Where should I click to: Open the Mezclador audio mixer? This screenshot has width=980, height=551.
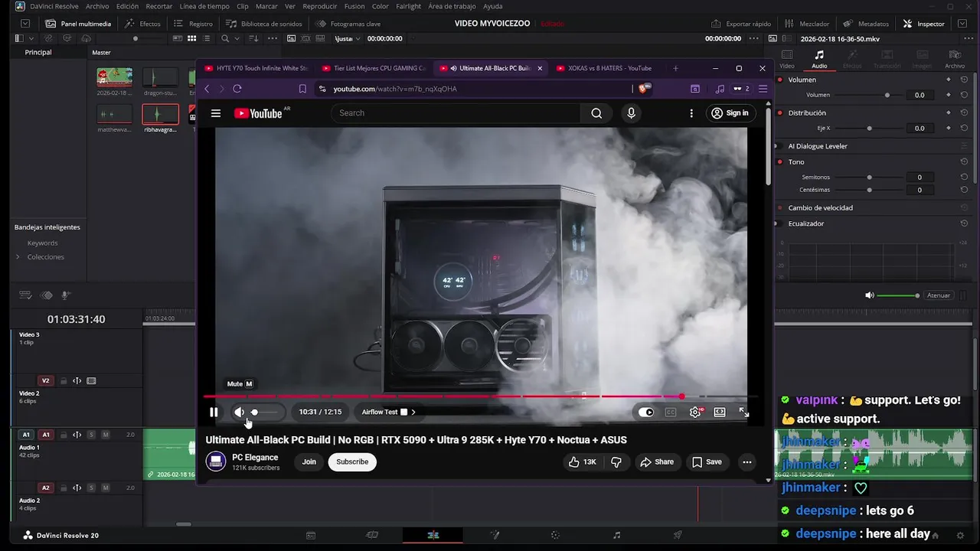pos(806,24)
